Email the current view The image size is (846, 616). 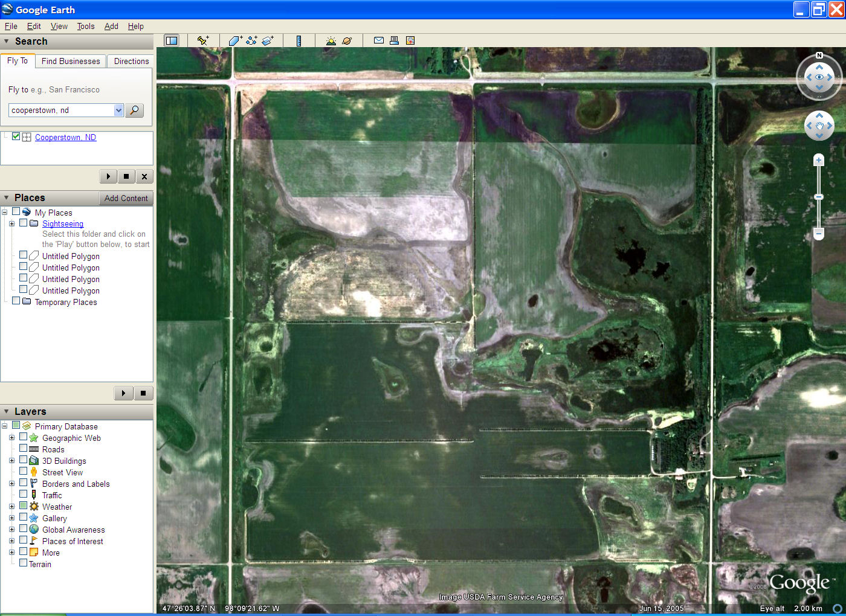pyautogui.click(x=379, y=40)
